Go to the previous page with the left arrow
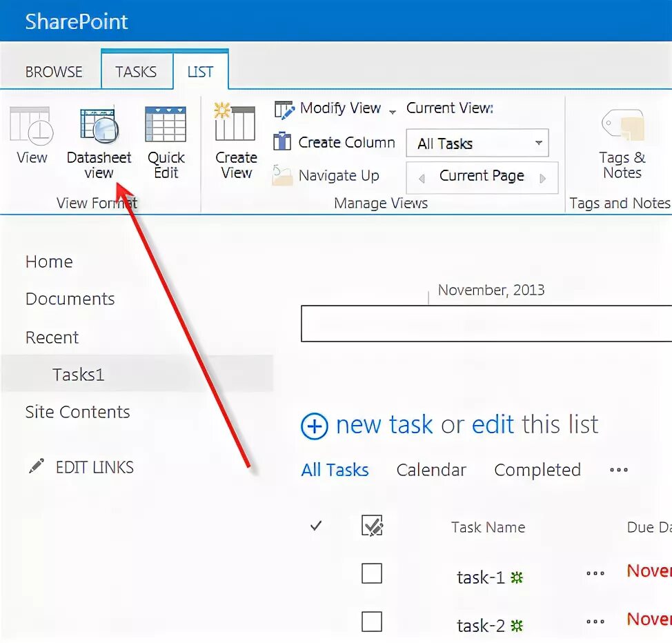 click(422, 178)
